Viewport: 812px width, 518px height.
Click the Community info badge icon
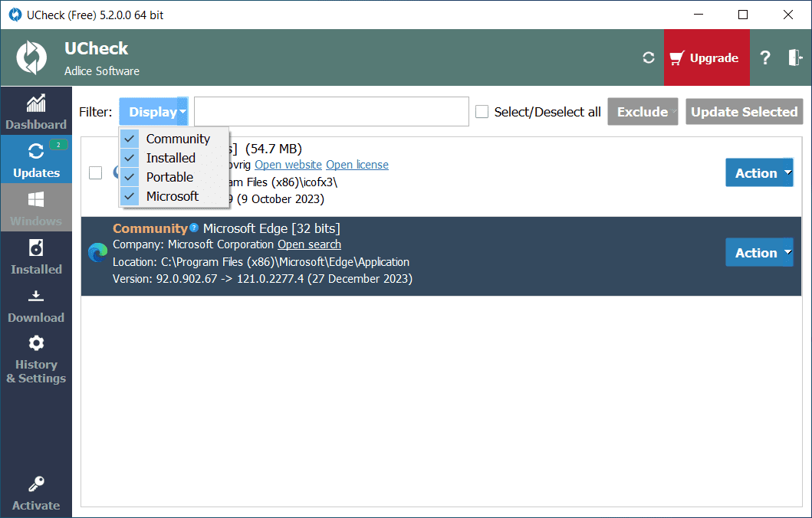coord(194,227)
